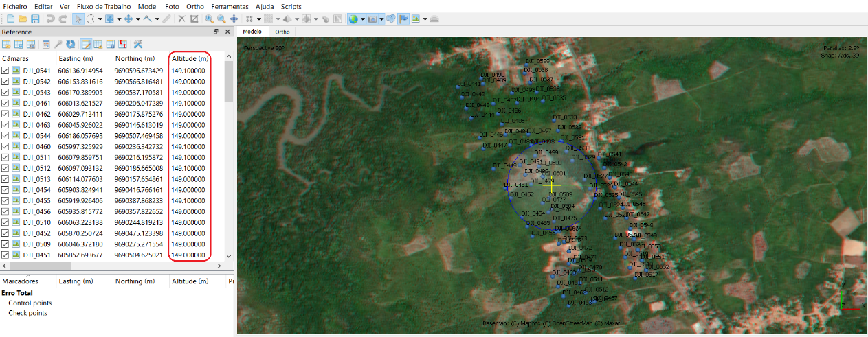Toggle View Source in the Reference toolbar
Image resolution: width=868 pixels, height=337 pixels.
point(86,45)
